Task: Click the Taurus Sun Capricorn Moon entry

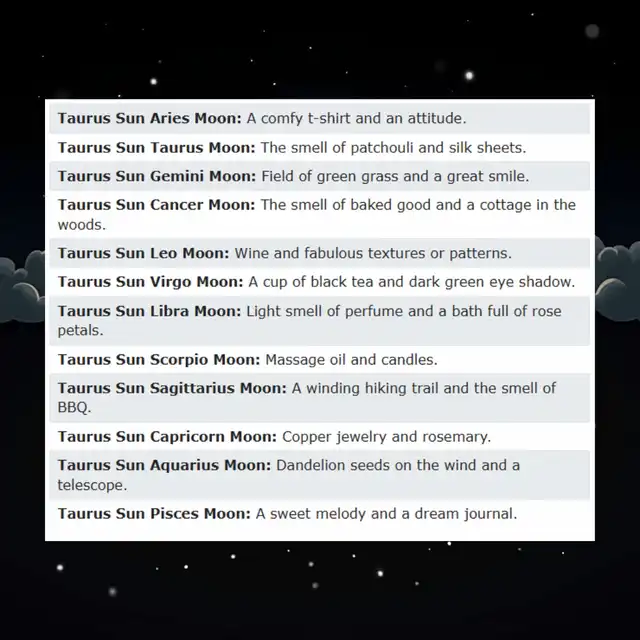Action: pos(320,436)
